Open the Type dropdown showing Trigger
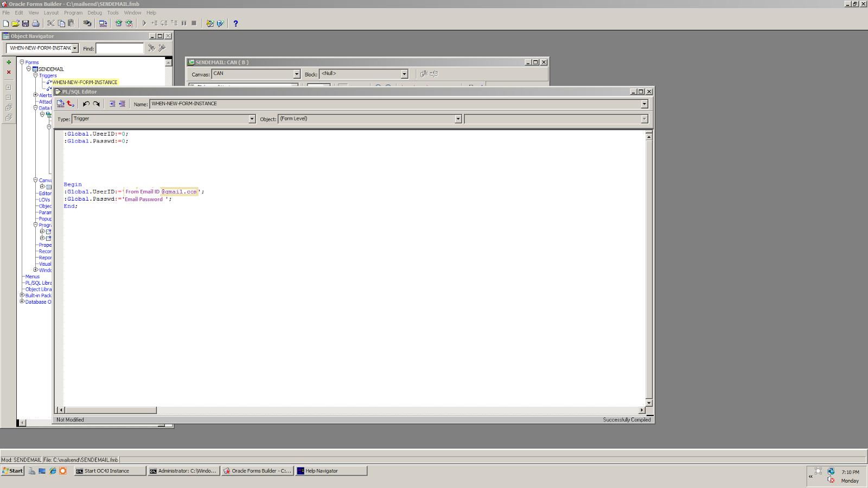The image size is (868, 488). point(251,119)
